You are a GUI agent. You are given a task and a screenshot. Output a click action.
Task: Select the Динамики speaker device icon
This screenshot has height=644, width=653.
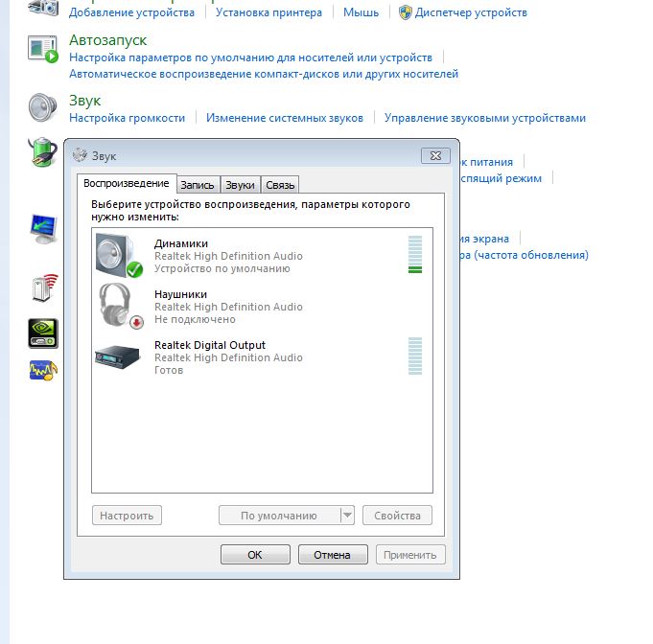[119, 256]
